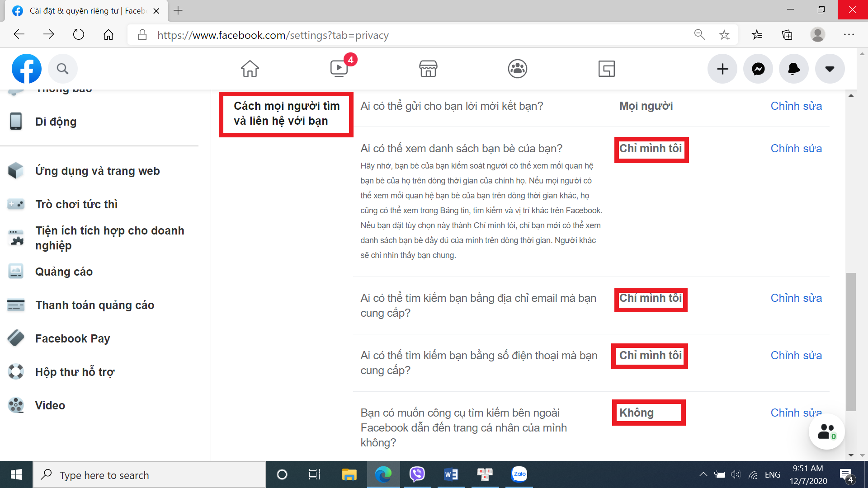Click Chỉnh sửa for phone number lookup
Viewport: 868px width, 488px height.
(796, 355)
